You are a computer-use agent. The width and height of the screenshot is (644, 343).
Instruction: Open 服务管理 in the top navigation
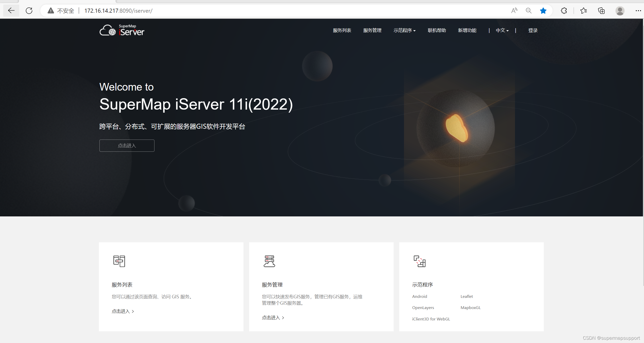point(372,30)
